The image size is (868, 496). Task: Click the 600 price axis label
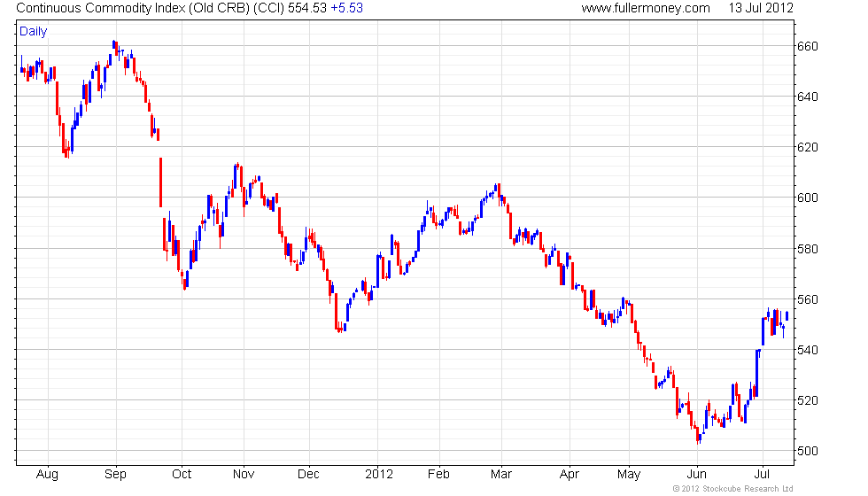coord(807,198)
